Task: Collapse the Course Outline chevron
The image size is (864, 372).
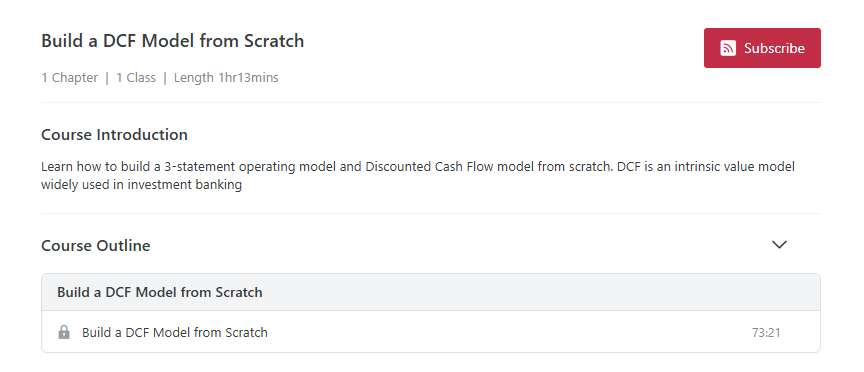Action: click(779, 245)
